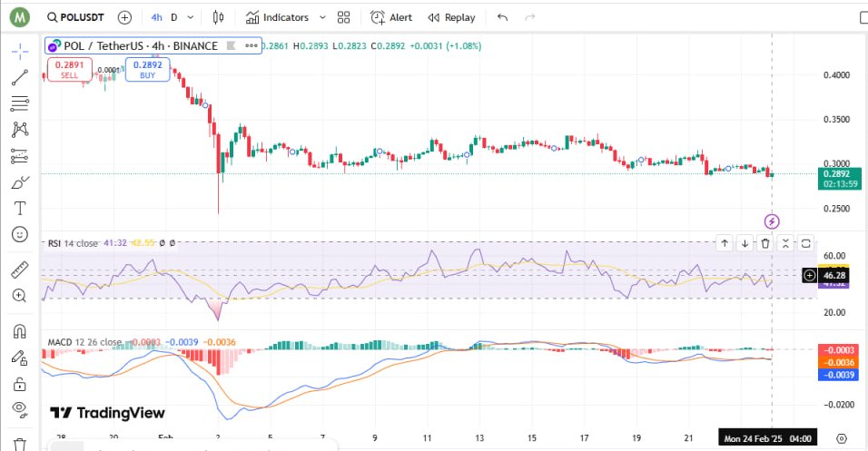Select the brush drawing tool
The image size is (868, 451).
click(20, 182)
